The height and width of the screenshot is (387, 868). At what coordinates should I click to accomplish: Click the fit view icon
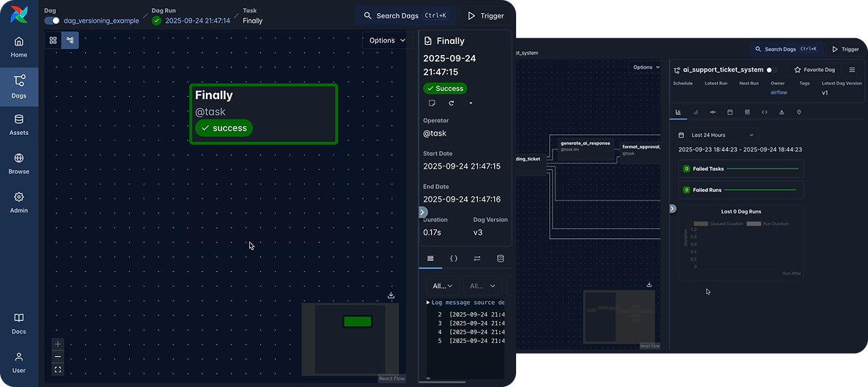click(58, 369)
